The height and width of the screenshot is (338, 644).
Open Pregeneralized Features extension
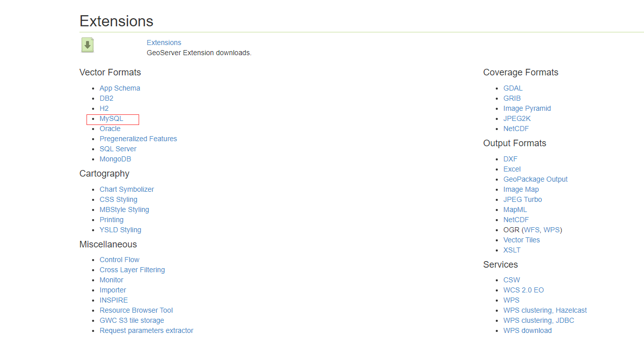(x=138, y=139)
